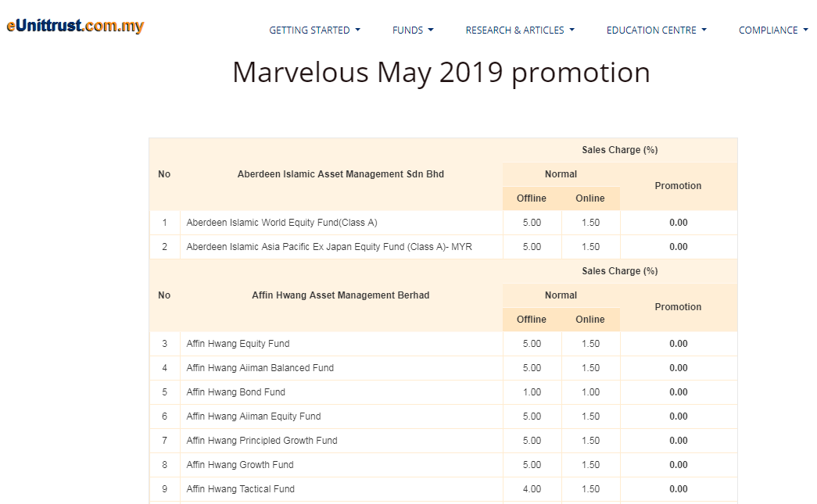
Task: Click Normal header in Aberdeen section
Action: click(561, 174)
